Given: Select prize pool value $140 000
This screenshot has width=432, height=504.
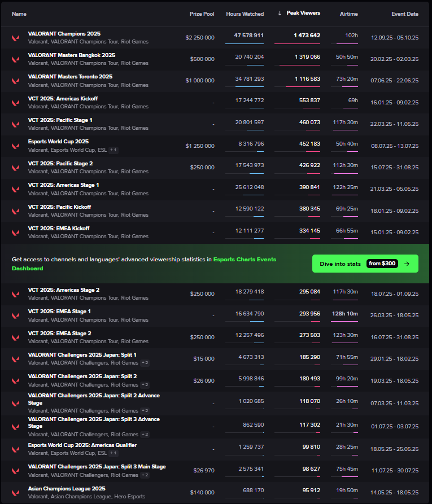Looking at the screenshot, I should tap(202, 492).
